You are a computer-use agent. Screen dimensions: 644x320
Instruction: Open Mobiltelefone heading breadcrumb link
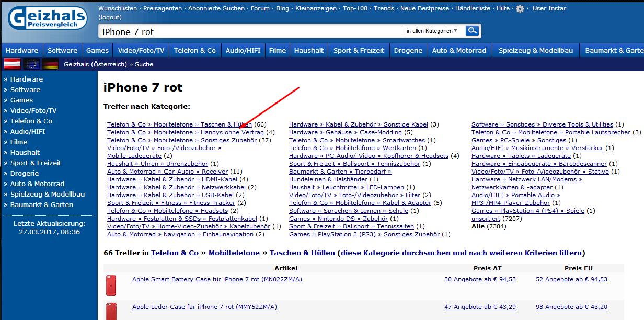coord(234,253)
